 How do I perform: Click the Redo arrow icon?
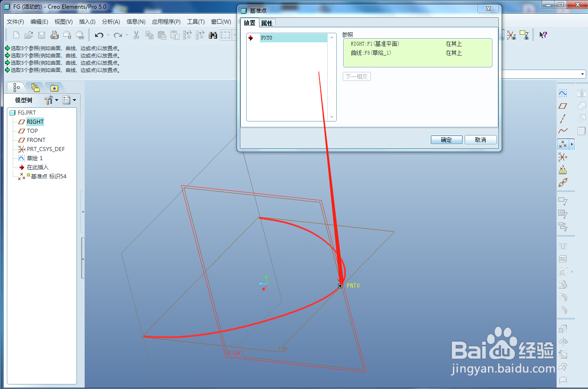point(118,35)
